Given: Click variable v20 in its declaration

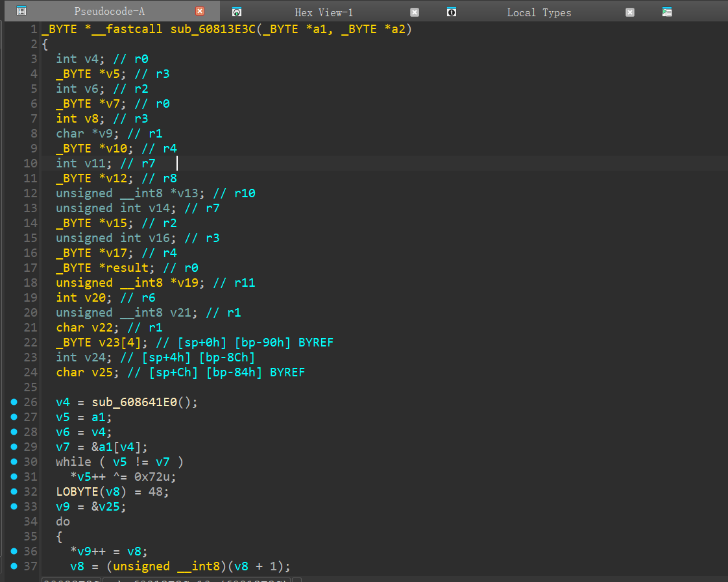Looking at the screenshot, I should [95, 298].
